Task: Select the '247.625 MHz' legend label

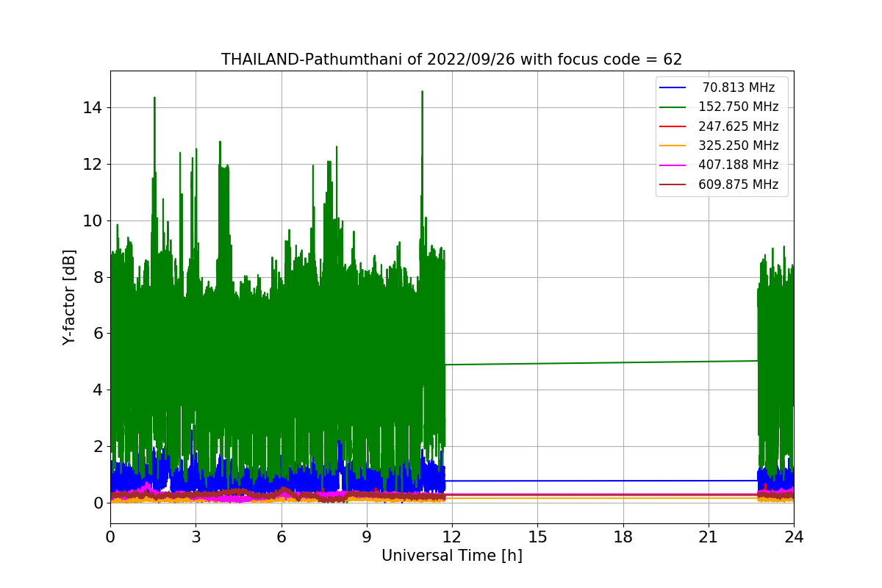Action: pos(739,126)
